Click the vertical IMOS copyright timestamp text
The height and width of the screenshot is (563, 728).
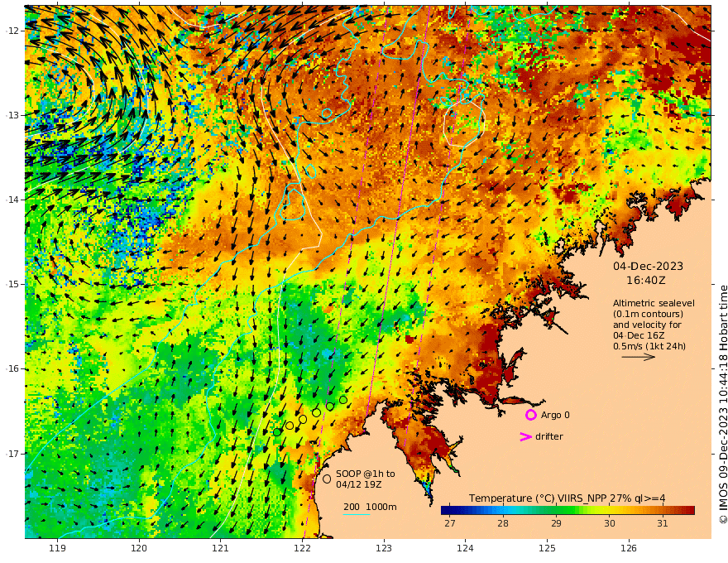(722, 405)
